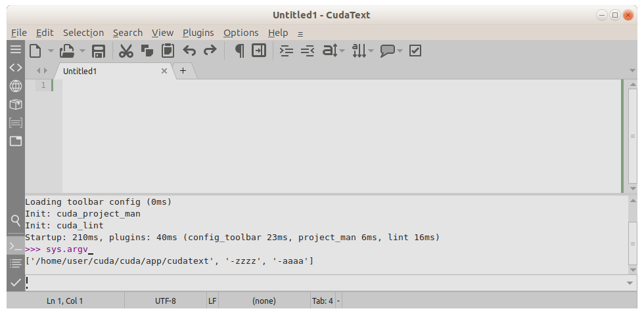The image size is (644, 315).
Task: Cut selection with scissors icon
Action: pos(126,51)
